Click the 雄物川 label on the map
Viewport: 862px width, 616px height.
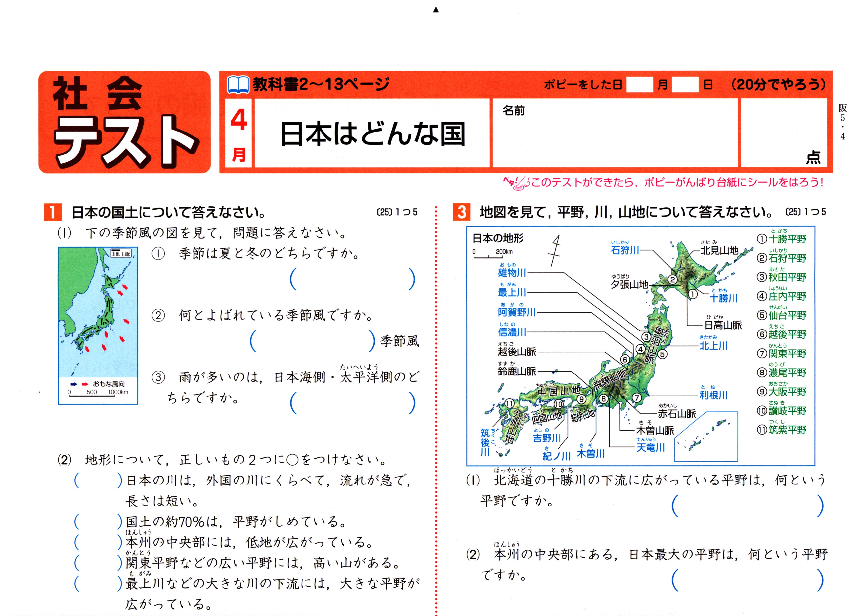pos(512,270)
